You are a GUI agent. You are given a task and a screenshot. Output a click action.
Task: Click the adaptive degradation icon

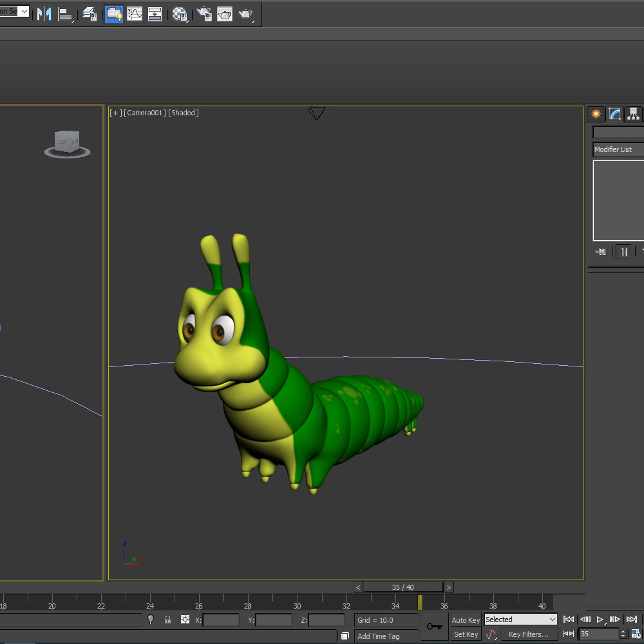coord(345,636)
